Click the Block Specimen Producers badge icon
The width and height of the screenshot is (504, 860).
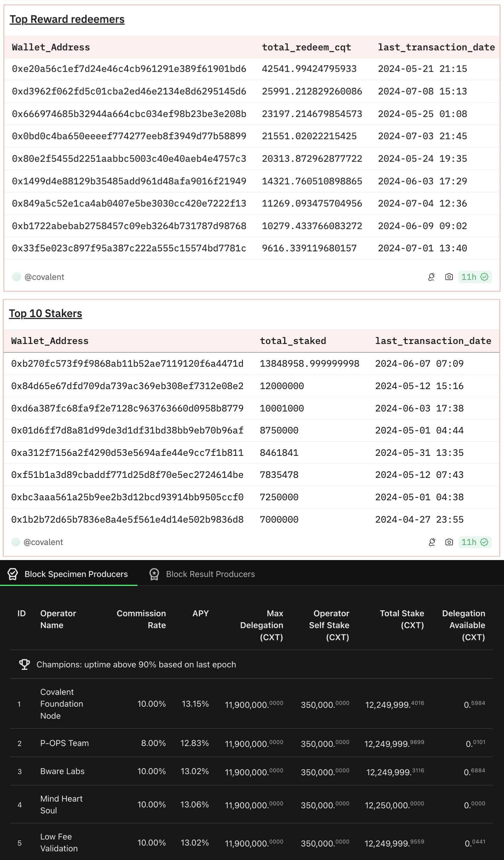(x=13, y=574)
